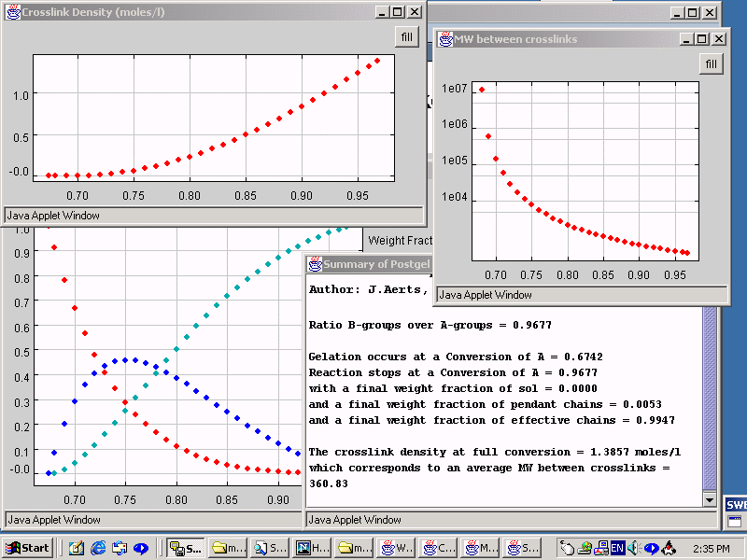The image size is (747, 560).
Task: Minimize the MW between crosslinks window
Action: click(686, 39)
